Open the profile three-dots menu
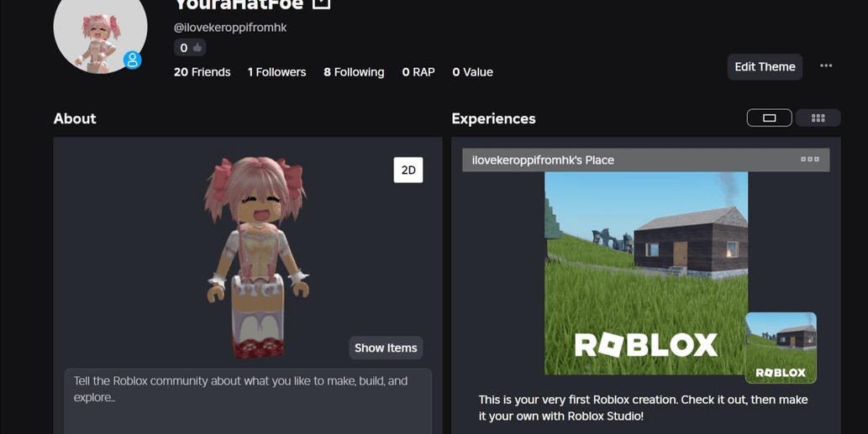 [x=826, y=65]
